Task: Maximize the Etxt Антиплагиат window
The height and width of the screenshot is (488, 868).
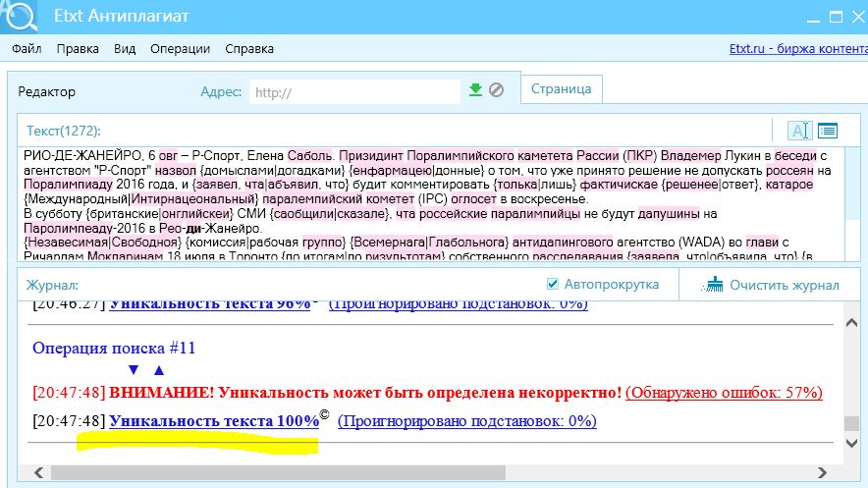Action: coord(836,17)
